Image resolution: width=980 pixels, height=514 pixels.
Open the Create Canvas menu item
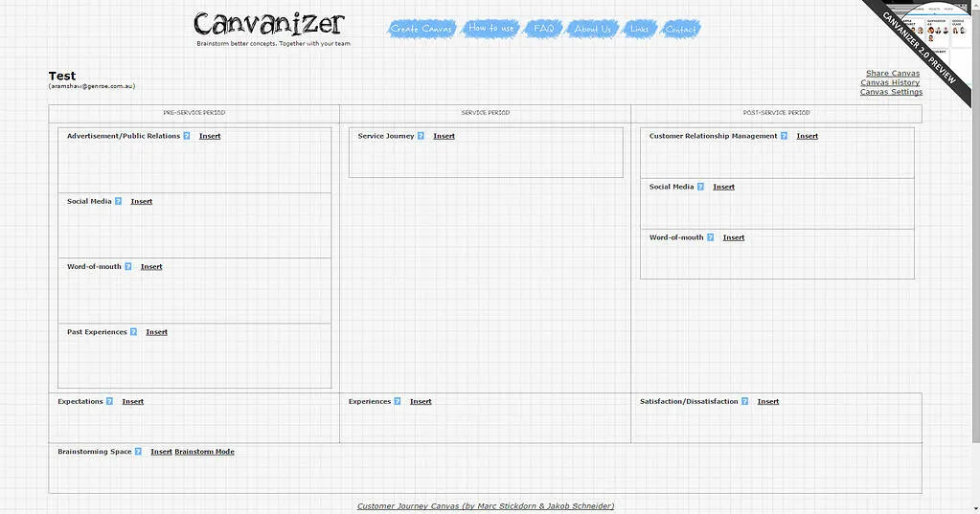point(422,29)
